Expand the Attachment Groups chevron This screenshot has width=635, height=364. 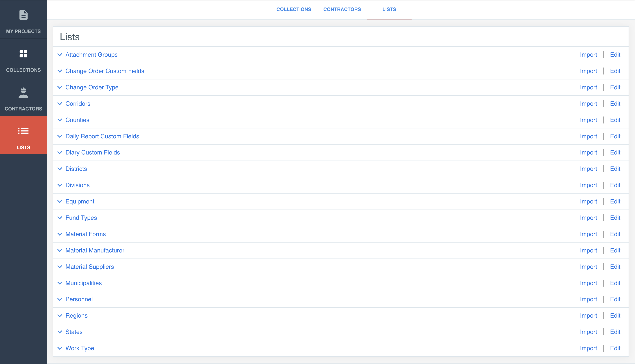tap(60, 55)
